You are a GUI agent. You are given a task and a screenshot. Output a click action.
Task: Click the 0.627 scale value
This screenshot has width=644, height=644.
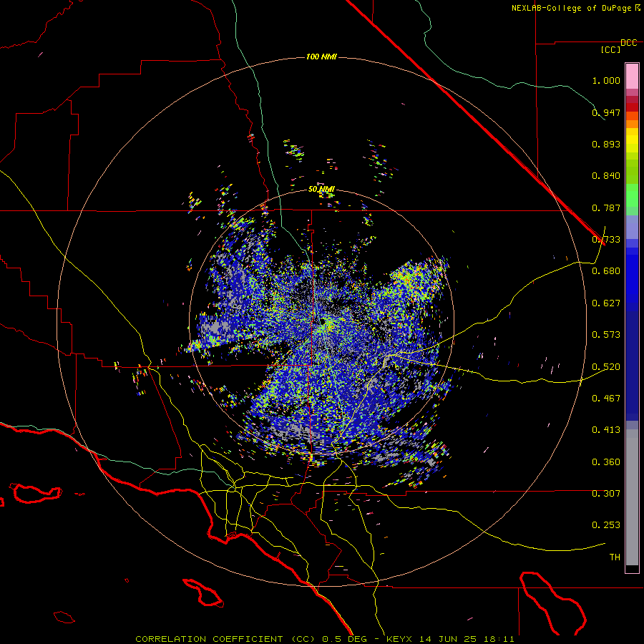coord(606,303)
